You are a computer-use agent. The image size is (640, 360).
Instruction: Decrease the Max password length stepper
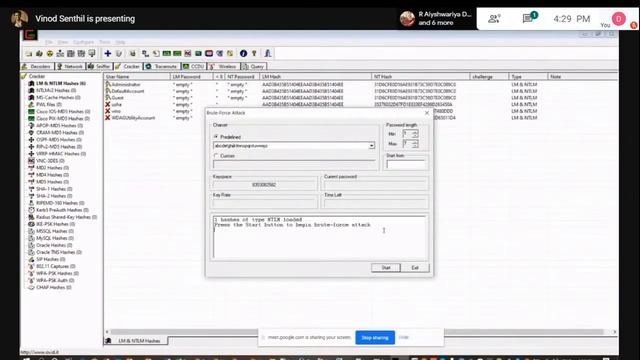click(x=415, y=146)
